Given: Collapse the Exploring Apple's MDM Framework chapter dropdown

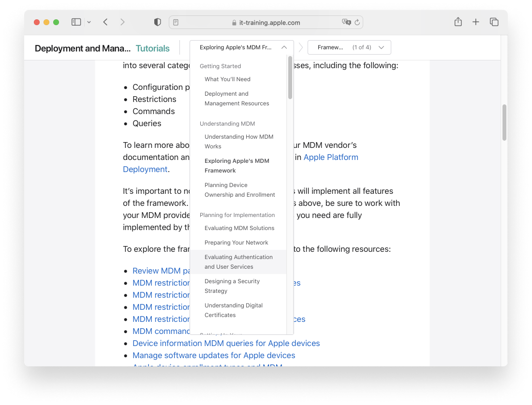Looking at the screenshot, I should click(x=283, y=47).
